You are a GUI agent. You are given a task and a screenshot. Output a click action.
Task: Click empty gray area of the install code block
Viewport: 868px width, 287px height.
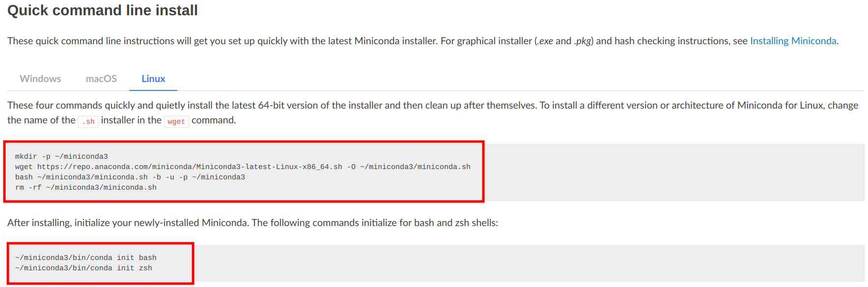tap(673, 172)
